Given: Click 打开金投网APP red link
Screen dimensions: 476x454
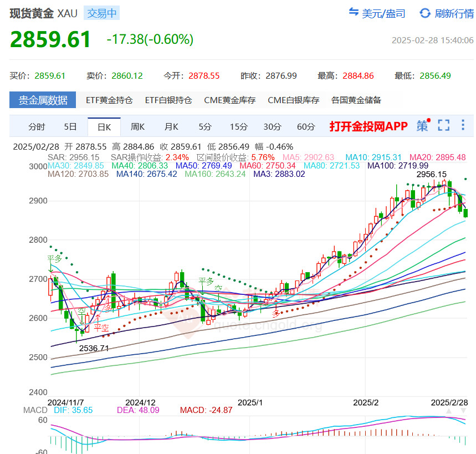Looking at the screenshot, I should 368,126.
